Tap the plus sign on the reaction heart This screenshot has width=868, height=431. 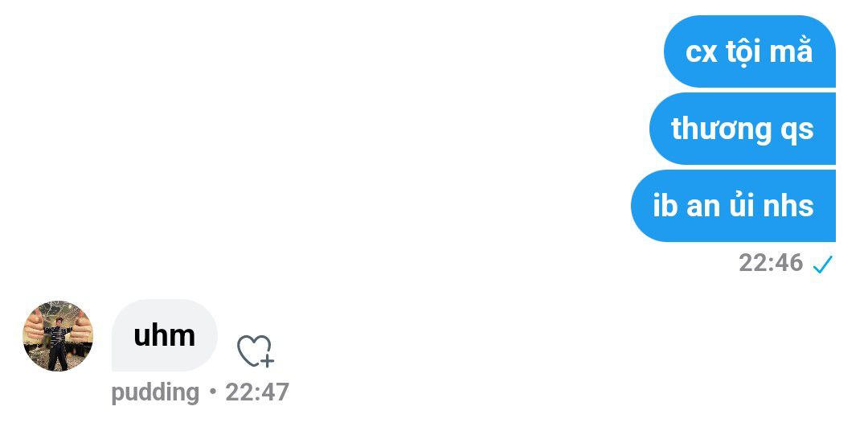[268, 361]
